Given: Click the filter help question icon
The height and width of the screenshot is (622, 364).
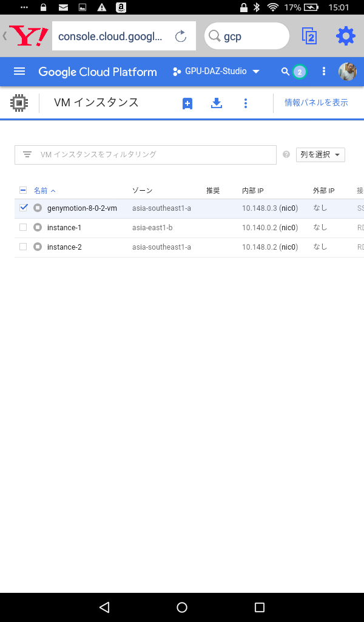Looking at the screenshot, I should [286, 154].
